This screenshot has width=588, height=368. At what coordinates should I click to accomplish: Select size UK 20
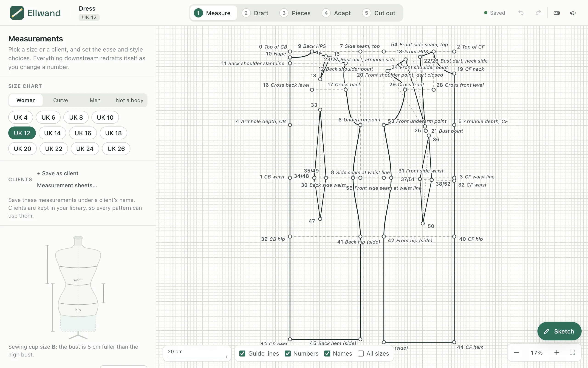point(22,149)
